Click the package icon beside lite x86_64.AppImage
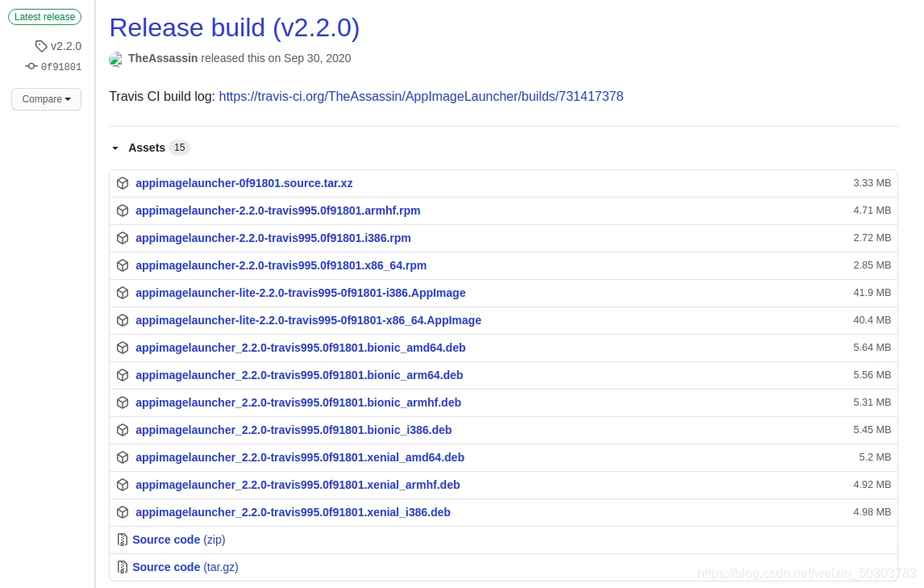 (123, 320)
